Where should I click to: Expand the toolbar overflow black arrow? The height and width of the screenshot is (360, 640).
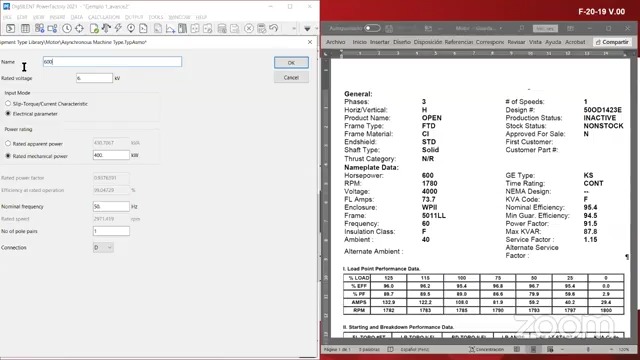(307, 29)
